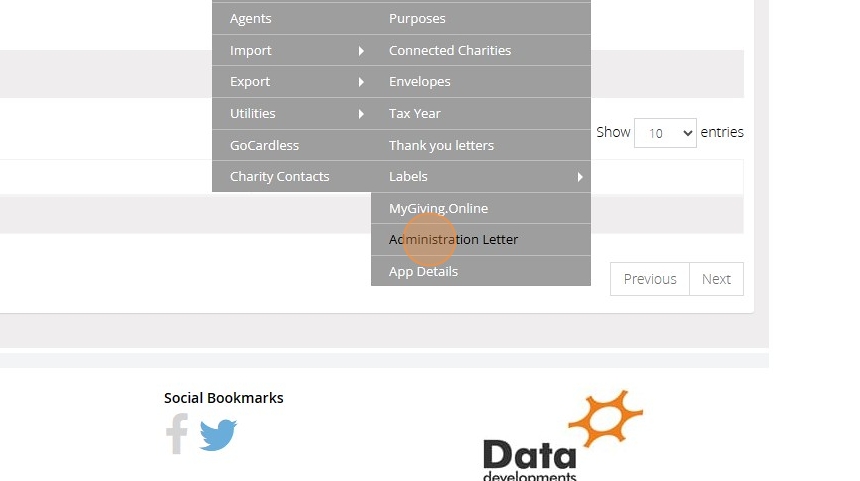The height and width of the screenshot is (481, 860).
Task: Open GoCardless from the menu
Action: point(264,145)
